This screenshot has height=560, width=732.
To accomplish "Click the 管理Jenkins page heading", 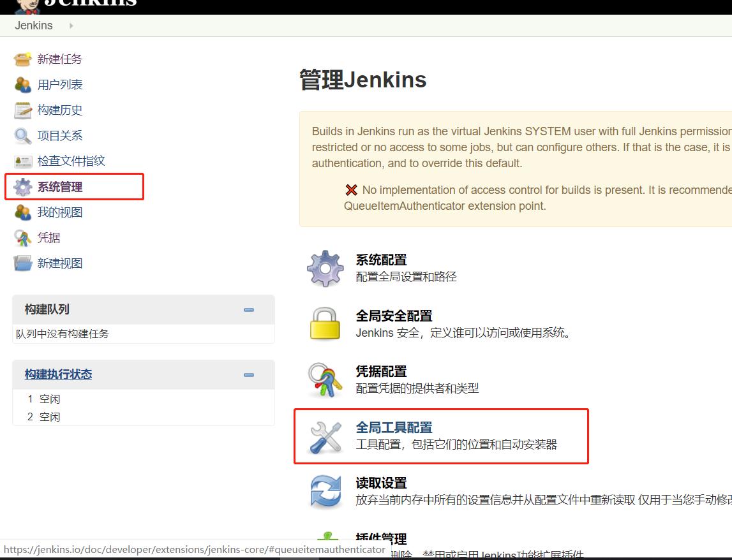I will click(x=362, y=80).
